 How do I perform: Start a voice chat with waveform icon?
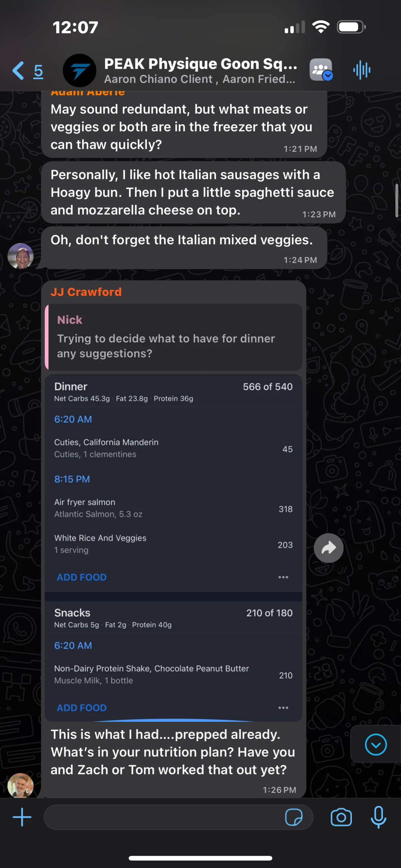362,70
